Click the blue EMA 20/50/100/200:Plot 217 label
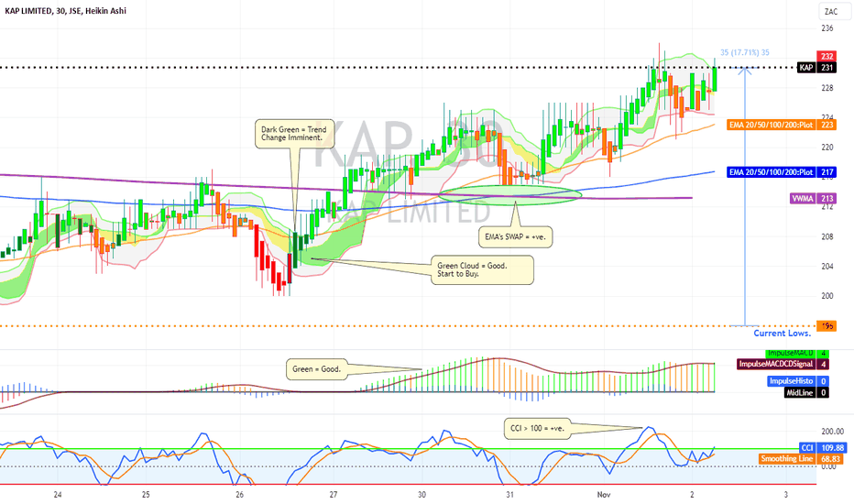Viewport: 854px width, 504px height. point(781,172)
